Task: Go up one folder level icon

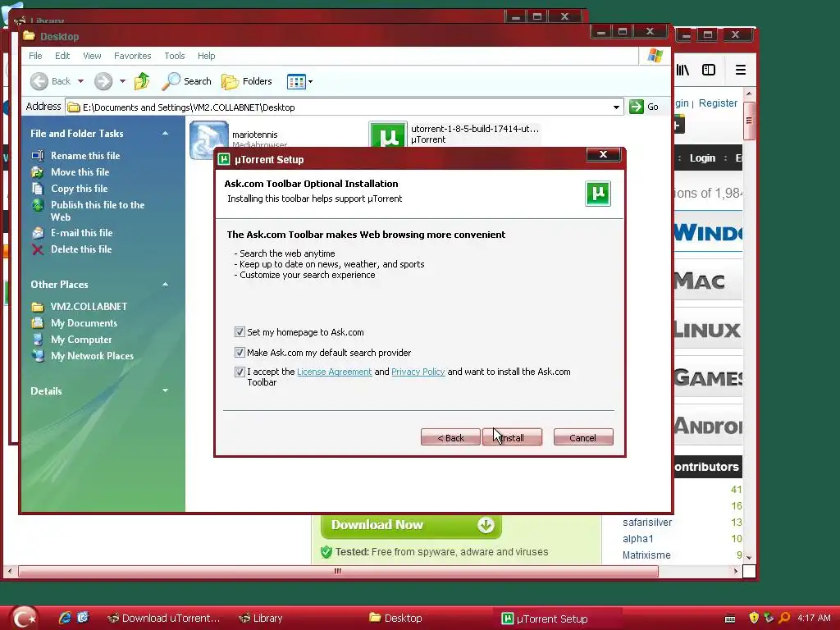Action: [143, 81]
